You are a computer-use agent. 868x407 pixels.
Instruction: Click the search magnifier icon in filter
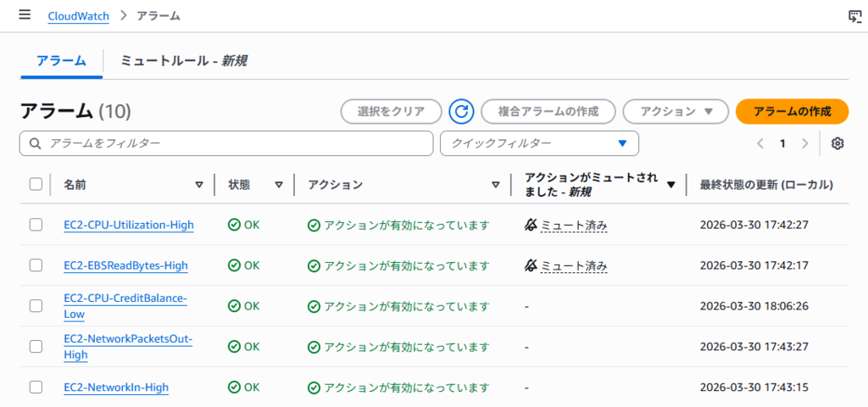coord(35,143)
